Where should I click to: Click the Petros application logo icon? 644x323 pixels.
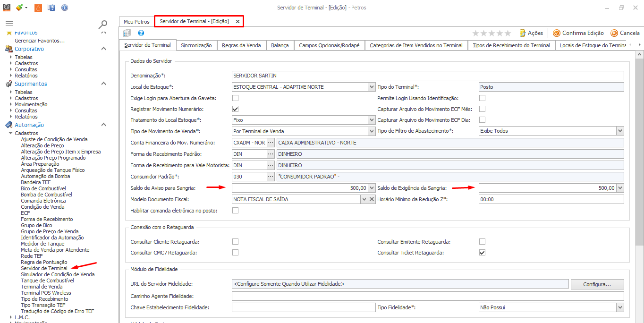(7, 8)
